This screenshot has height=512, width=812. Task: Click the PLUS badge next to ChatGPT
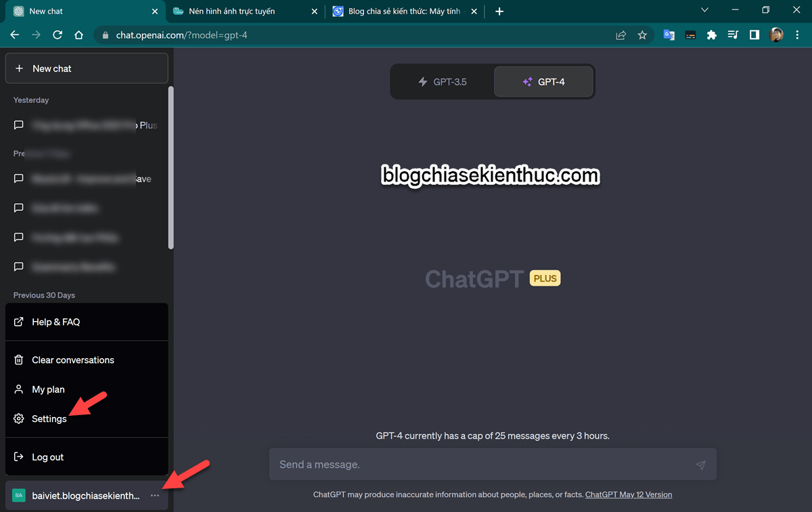click(545, 278)
